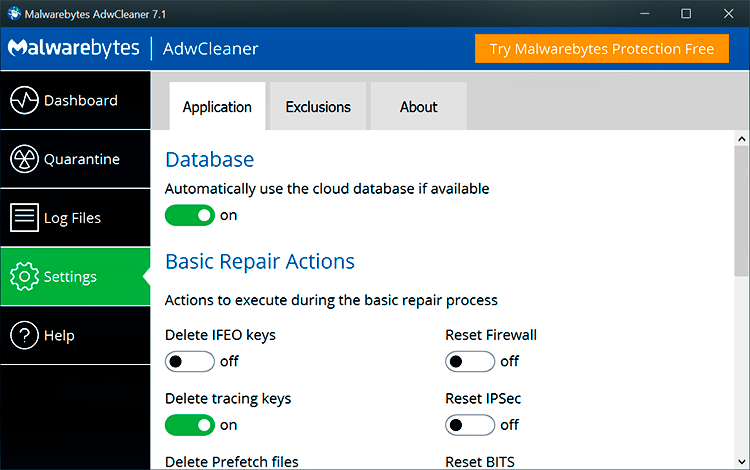Click the Basic Repair Actions heading
The image size is (750, 470).
[260, 262]
